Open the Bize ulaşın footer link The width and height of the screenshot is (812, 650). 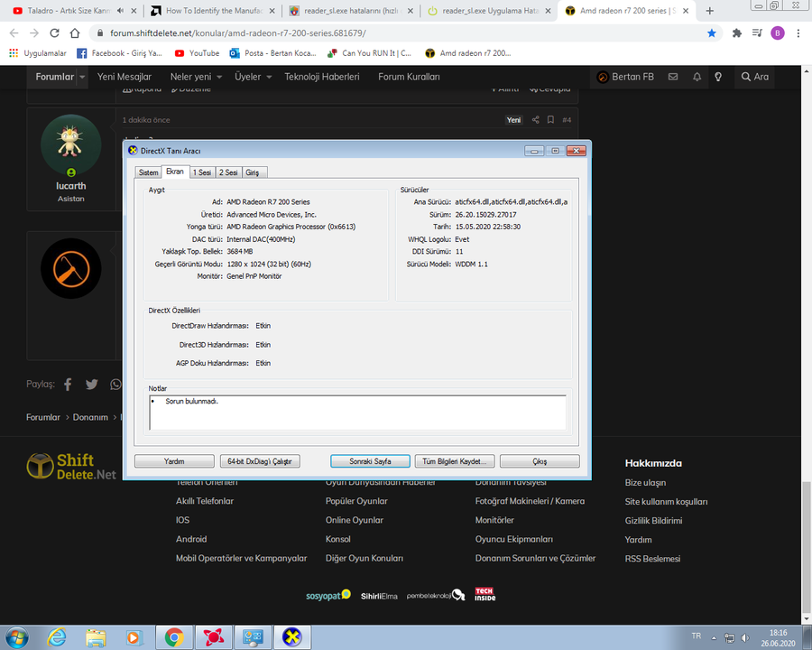coord(645,483)
